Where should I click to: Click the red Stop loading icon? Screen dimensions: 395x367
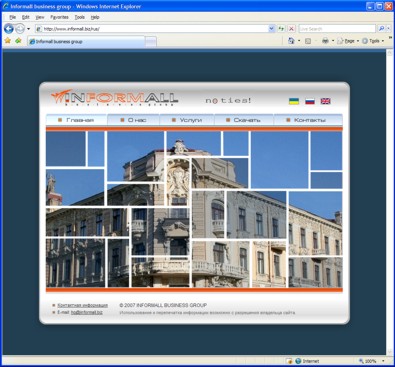(291, 29)
